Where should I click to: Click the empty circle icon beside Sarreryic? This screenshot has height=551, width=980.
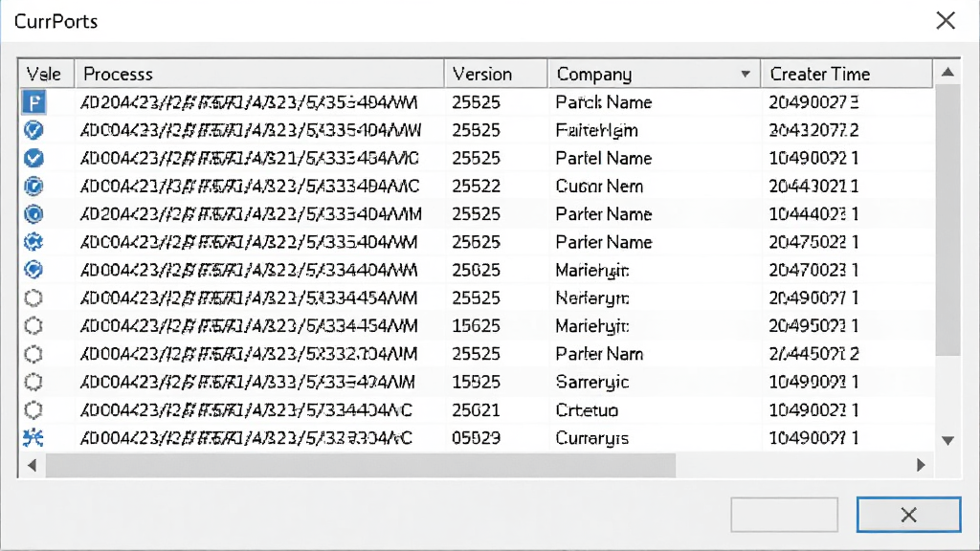click(33, 382)
